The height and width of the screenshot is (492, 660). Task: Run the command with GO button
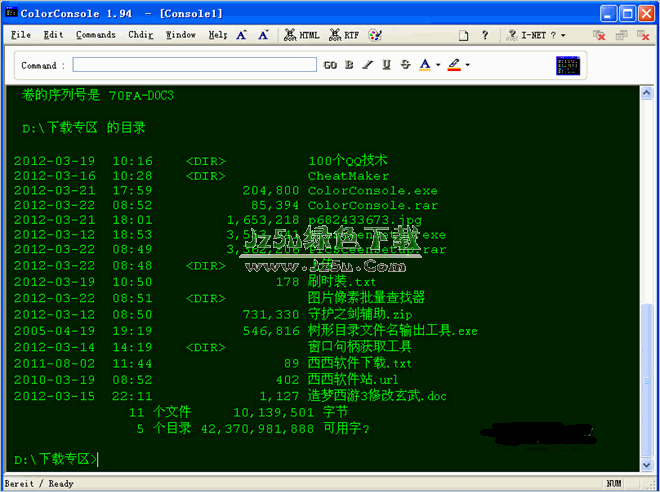(x=330, y=65)
